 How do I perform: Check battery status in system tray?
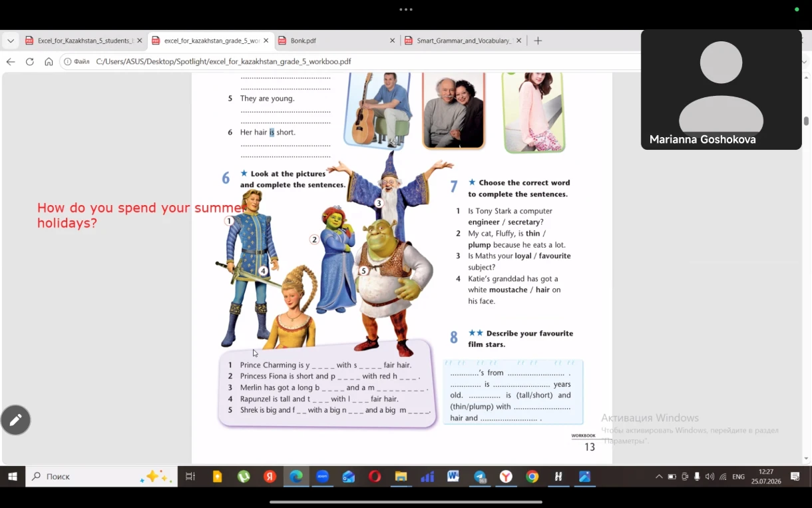click(672, 477)
